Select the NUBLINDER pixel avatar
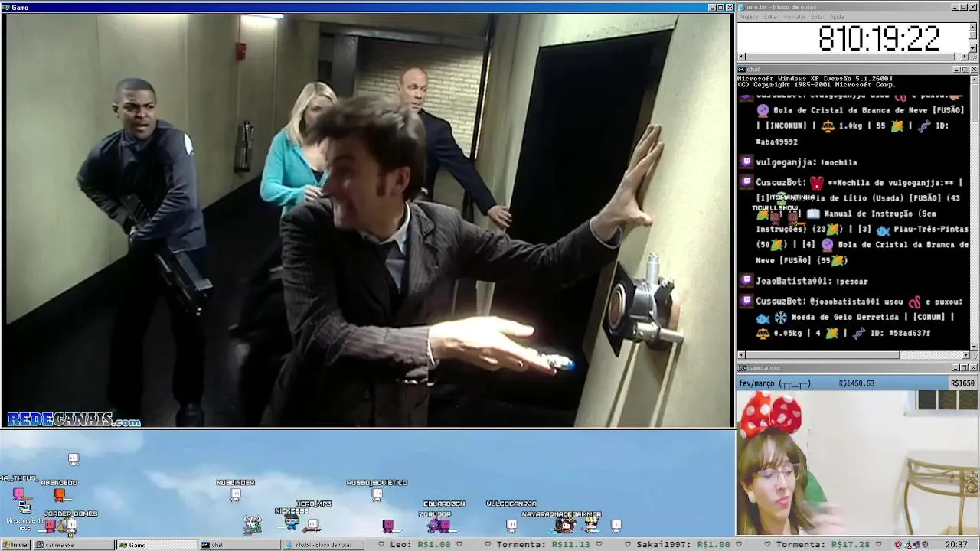This screenshot has height=551, width=980. tap(235, 494)
